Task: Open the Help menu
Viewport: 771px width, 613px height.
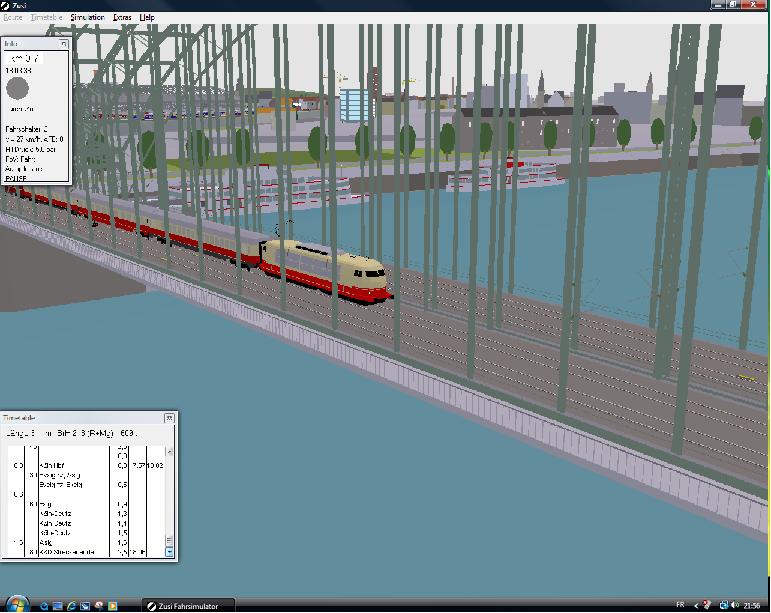Action: pyautogui.click(x=147, y=17)
